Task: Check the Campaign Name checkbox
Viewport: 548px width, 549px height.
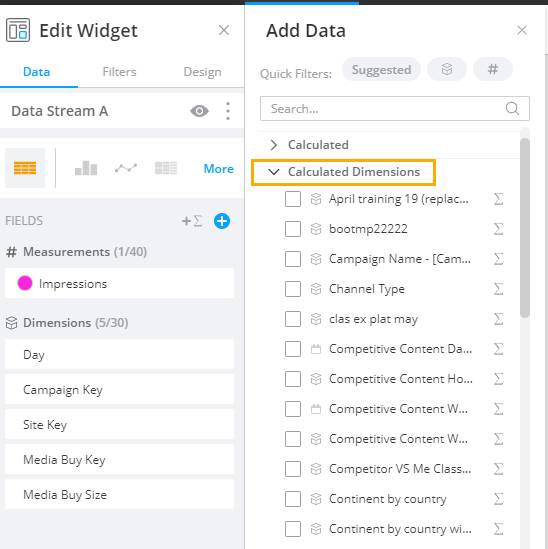Action: coord(293,259)
